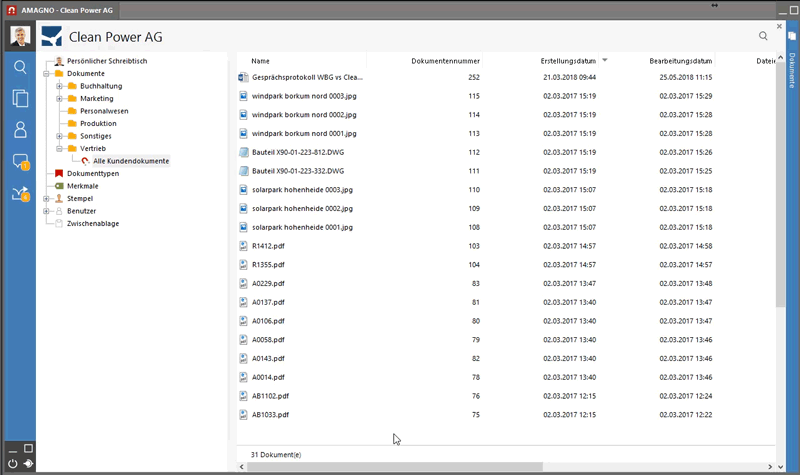The height and width of the screenshot is (475, 800).
Task: Expand the Sonstiges folder
Action: [x=59, y=136]
